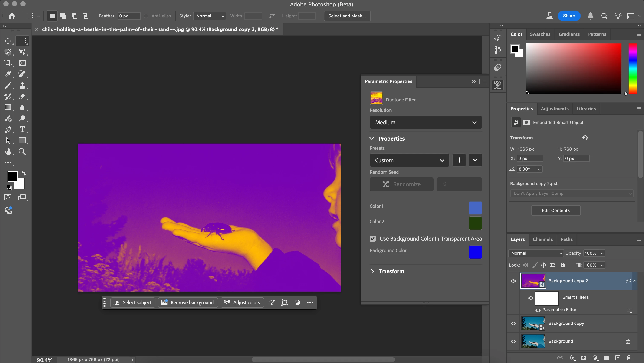Uncheck Use Background Color In Transparent Area
Viewport: 644px width, 363px height.
point(372,239)
